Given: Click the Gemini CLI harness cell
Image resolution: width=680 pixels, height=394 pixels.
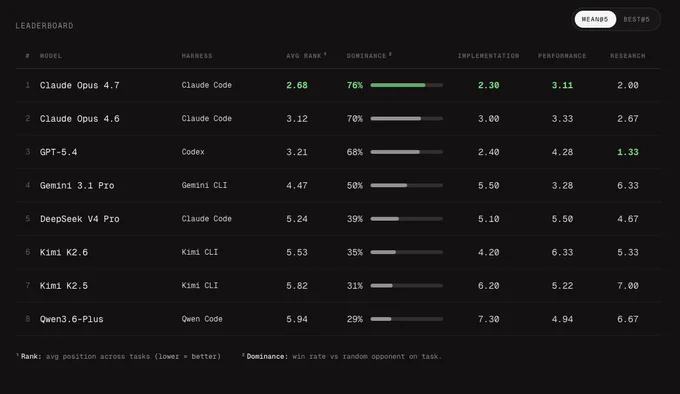Looking at the screenshot, I should [x=204, y=186].
